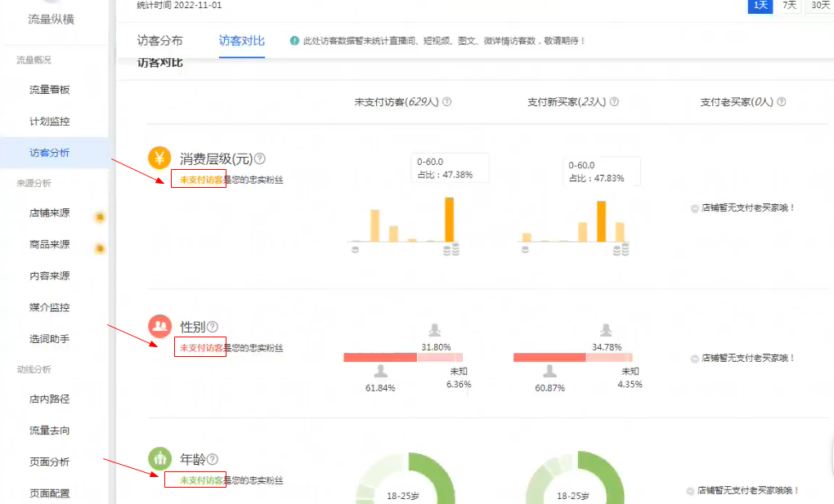This screenshot has width=834, height=504.
Task: Click the 18-25岁 donut chart under 支付新买家
Action: [575, 479]
